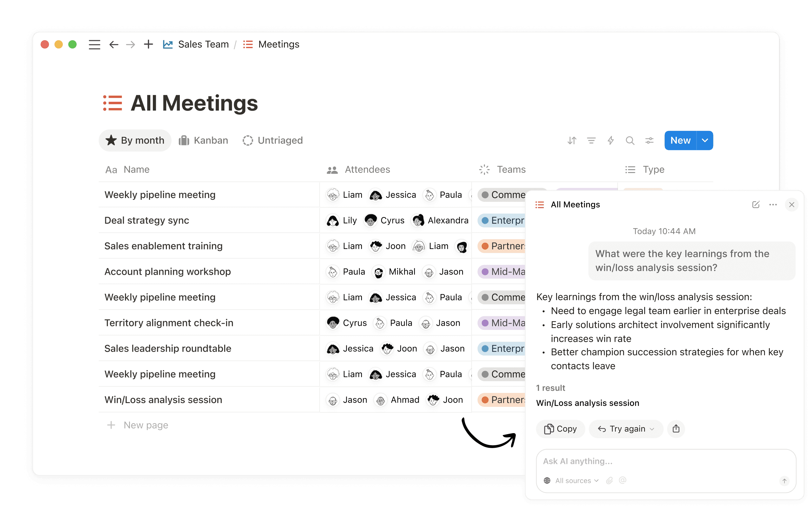812x507 pixels.
Task: Search the database using the magnifier icon
Action: click(x=630, y=140)
